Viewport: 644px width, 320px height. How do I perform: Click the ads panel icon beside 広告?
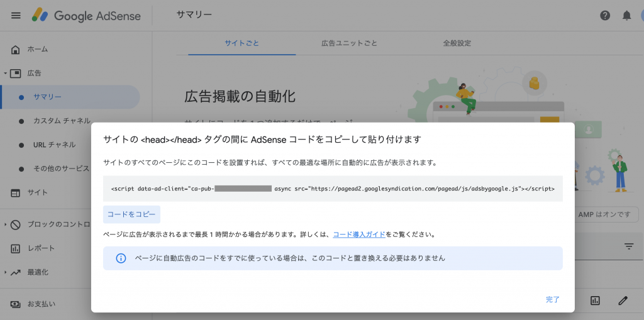click(x=16, y=74)
